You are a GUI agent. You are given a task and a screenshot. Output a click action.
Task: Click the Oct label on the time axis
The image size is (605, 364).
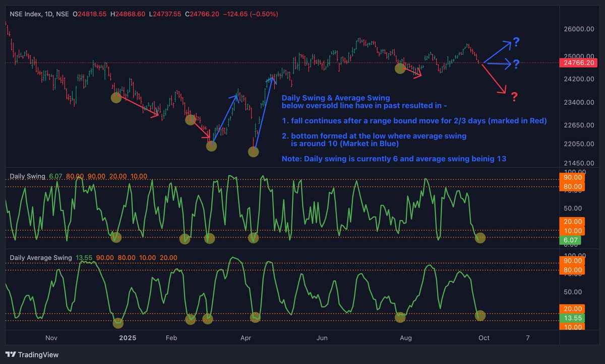(483, 338)
